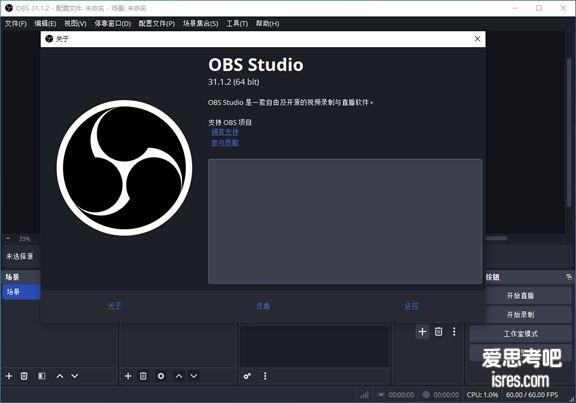
Task: Remove selected scene with trash icon
Action: (24, 376)
